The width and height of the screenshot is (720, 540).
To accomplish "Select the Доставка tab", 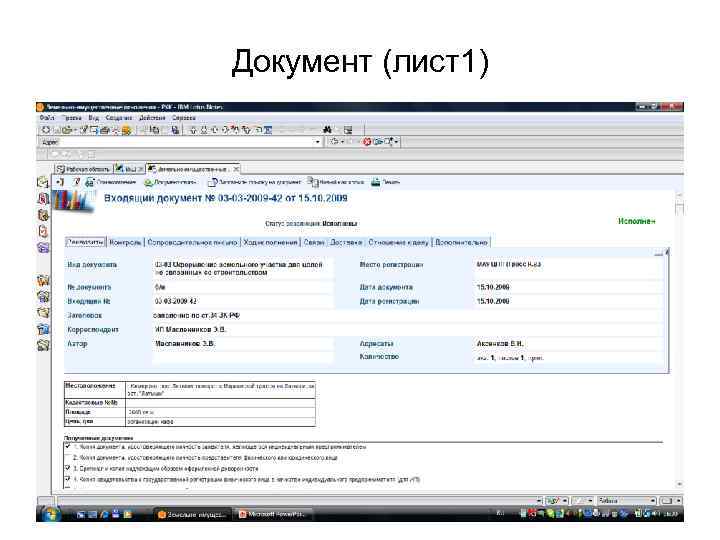I will [346, 242].
